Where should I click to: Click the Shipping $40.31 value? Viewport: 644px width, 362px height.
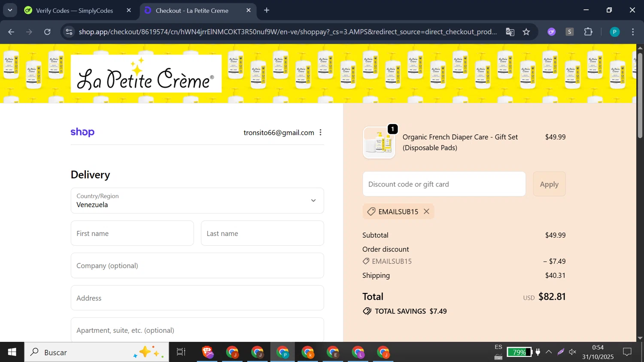coord(555,275)
